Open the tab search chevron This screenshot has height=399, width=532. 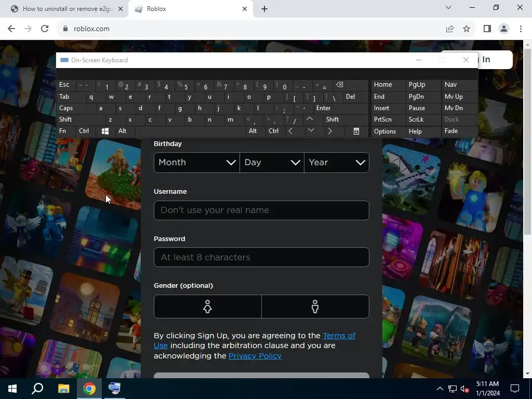point(448,7)
